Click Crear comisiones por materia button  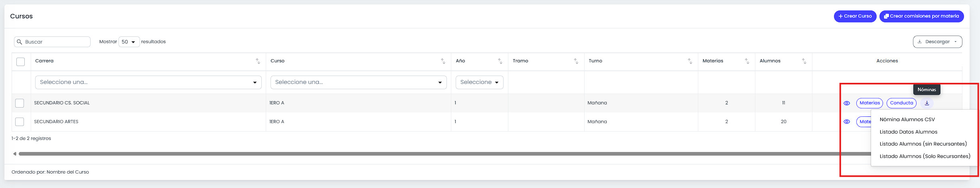click(922, 16)
